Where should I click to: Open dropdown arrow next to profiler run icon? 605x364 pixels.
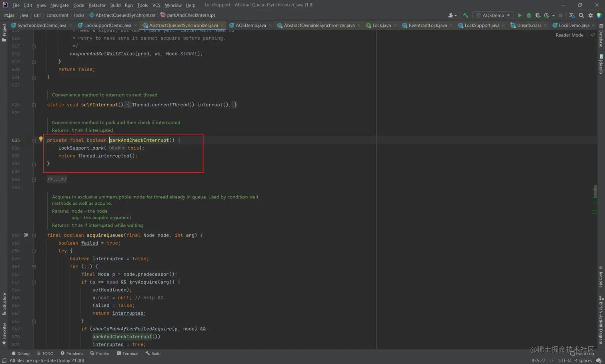click(x=553, y=15)
